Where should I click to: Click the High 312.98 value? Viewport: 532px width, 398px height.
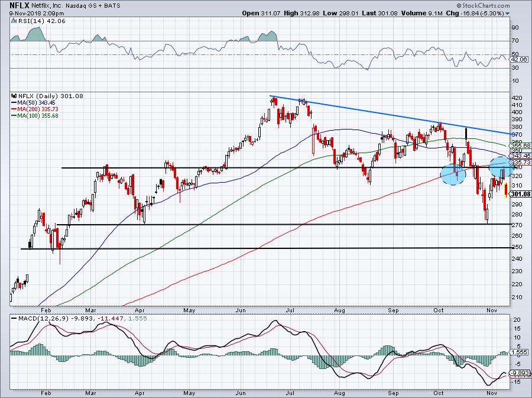[x=301, y=14]
